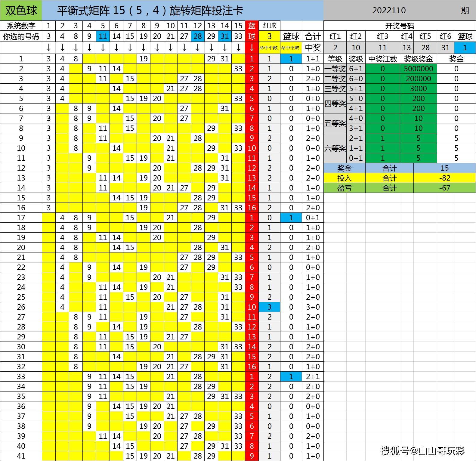Click the blue blue-ball hit cell in row 33

291,377
